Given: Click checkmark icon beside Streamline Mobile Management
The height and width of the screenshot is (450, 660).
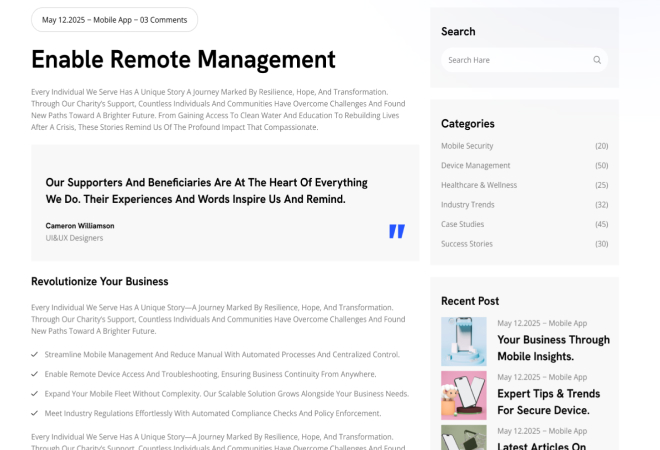Looking at the screenshot, I should [x=35, y=354].
